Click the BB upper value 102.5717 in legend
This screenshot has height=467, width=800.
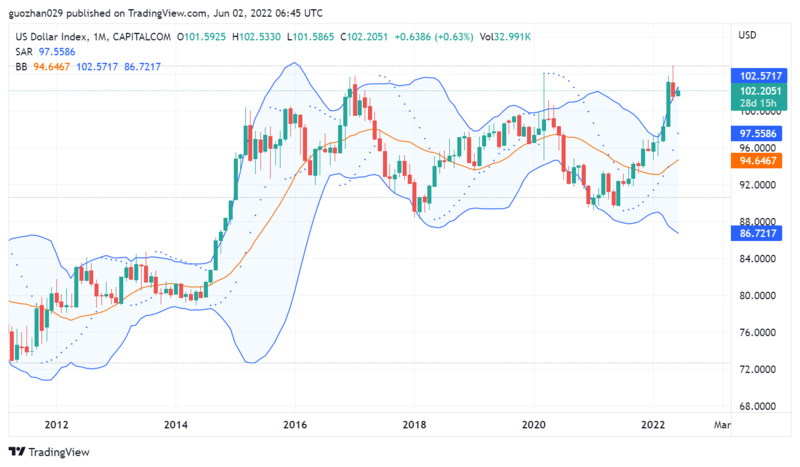[97, 67]
